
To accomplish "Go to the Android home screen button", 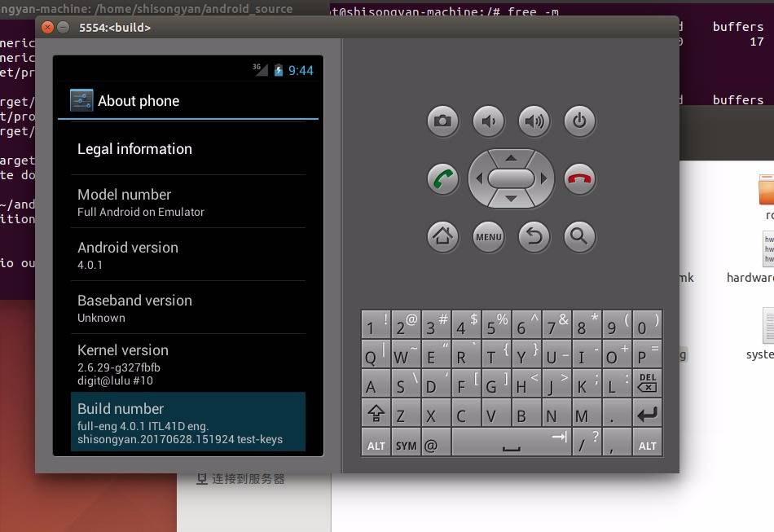I will 442,237.
